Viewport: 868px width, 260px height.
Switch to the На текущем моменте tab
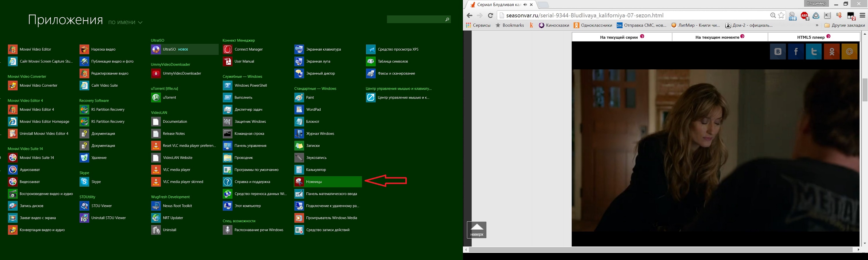click(x=720, y=37)
